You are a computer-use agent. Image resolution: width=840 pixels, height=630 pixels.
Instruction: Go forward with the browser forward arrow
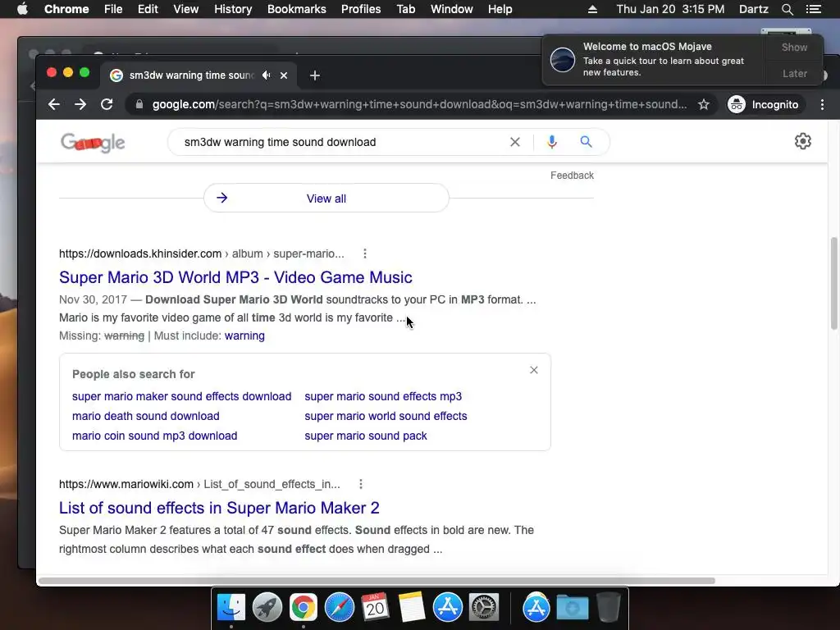pyautogui.click(x=80, y=104)
